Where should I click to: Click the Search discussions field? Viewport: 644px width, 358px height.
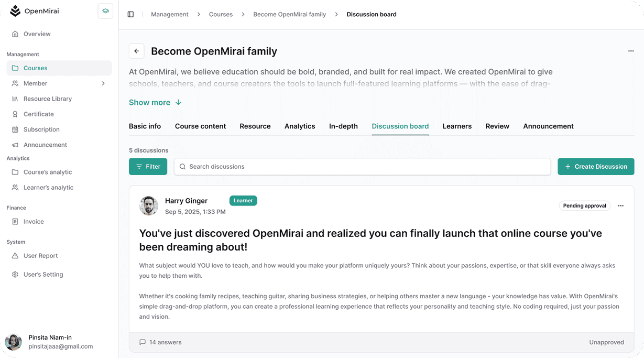pos(362,167)
